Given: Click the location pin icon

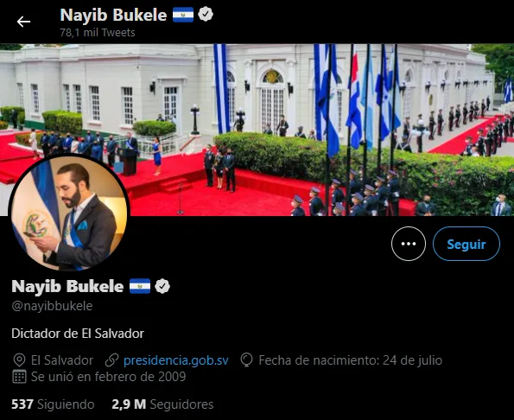Looking at the screenshot, I should pyautogui.click(x=19, y=360).
